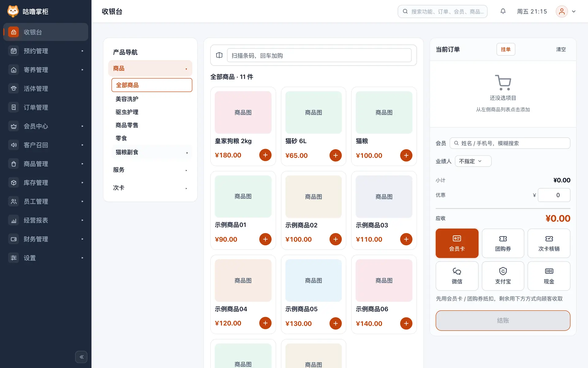Screen dimensions: 588x368
Task: Click the member search field
Action: (x=510, y=143)
